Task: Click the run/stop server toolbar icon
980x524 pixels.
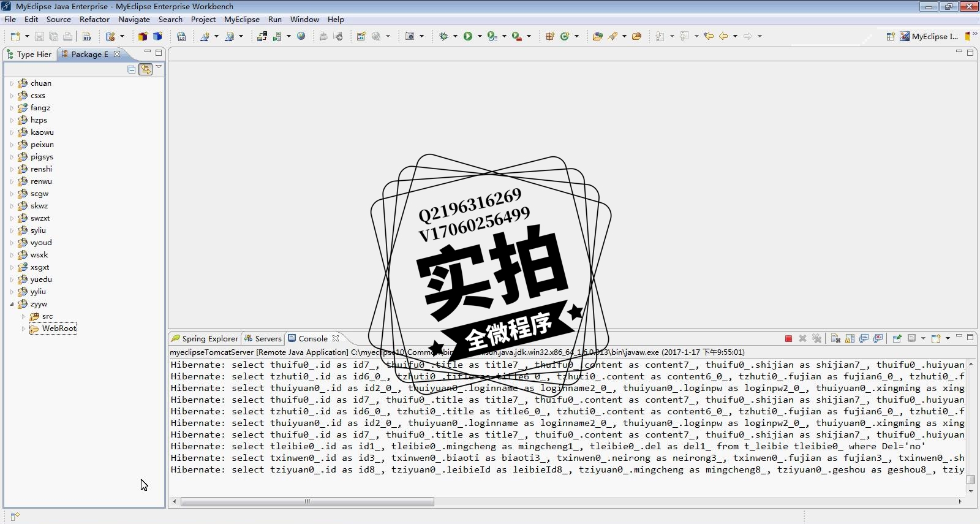Action: (277, 36)
